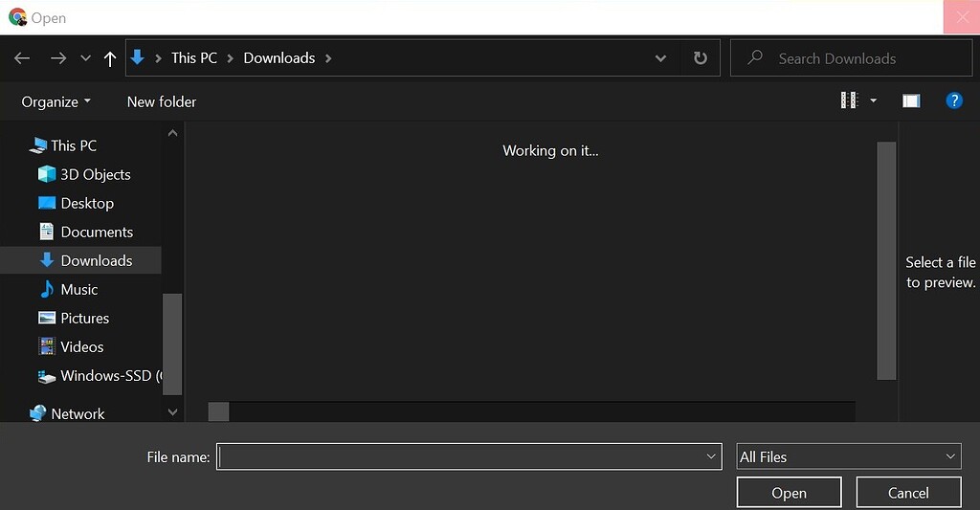Click the Windows-SSD drive icon
Image resolution: width=980 pixels, height=510 pixels.
pos(47,376)
